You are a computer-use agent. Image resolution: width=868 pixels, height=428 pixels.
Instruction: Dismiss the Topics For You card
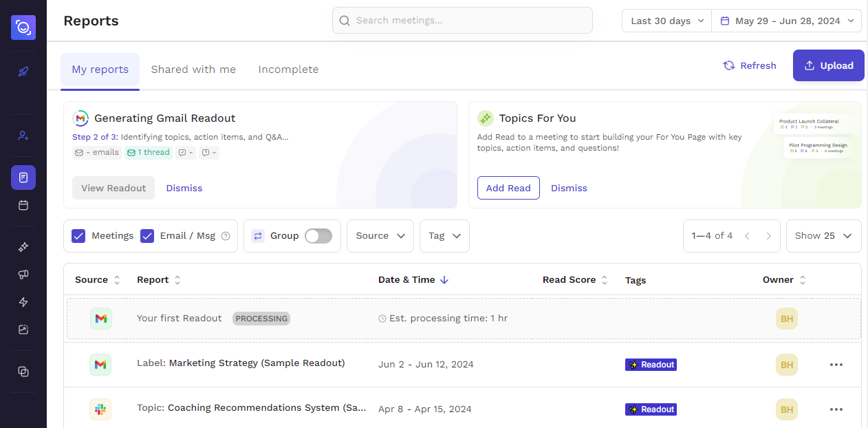pyautogui.click(x=569, y=188)
